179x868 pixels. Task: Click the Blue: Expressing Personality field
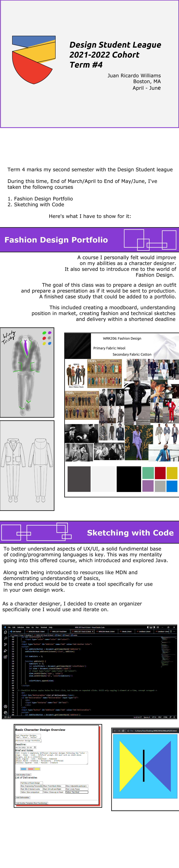pyautogui.click(x=32, y=786)
